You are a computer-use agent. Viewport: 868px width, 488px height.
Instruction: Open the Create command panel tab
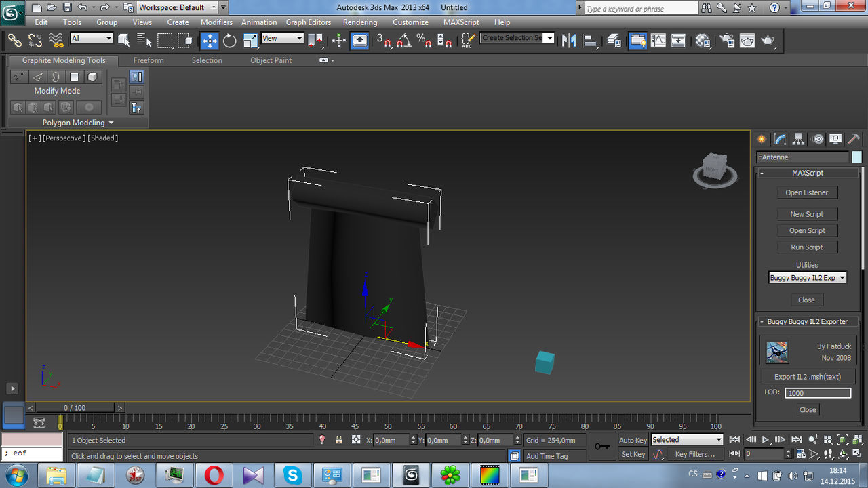[x=762, y=139]
